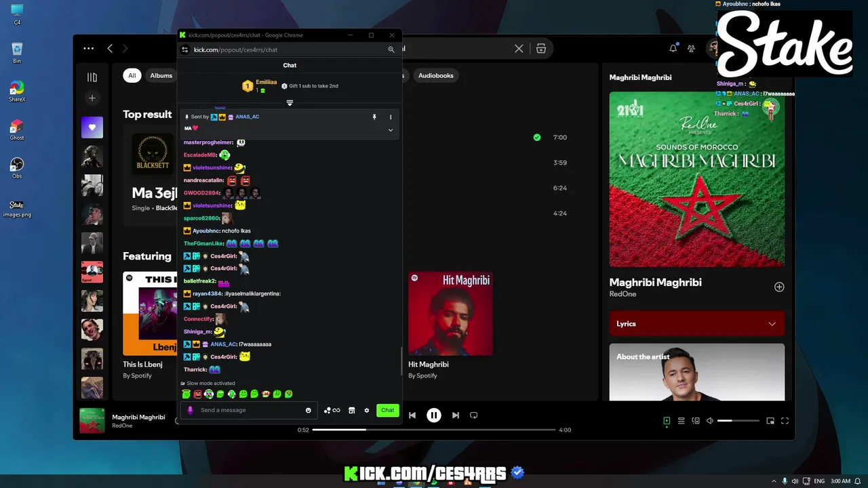Show hidden system tray icons
Screen dimensions: 868x488
[774, 481]
